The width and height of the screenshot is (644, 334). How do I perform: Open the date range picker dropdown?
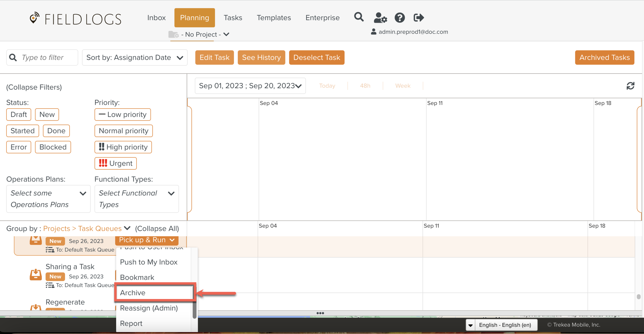point(250,86)
